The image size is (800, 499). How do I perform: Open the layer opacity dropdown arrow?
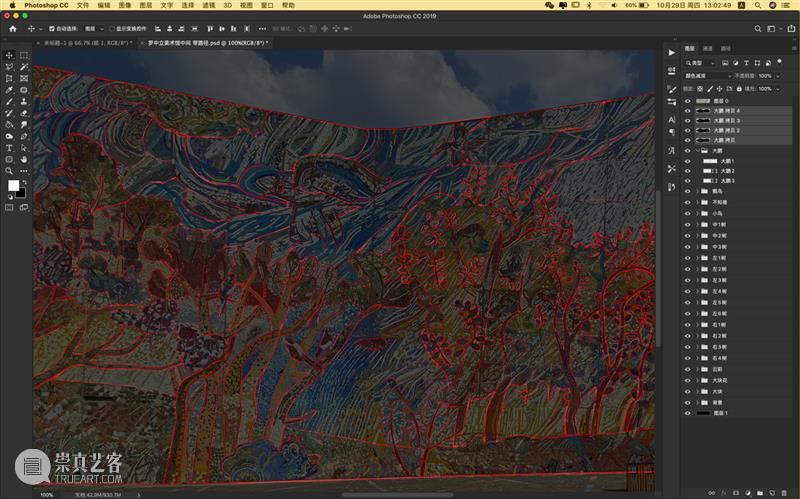[778, 76]
